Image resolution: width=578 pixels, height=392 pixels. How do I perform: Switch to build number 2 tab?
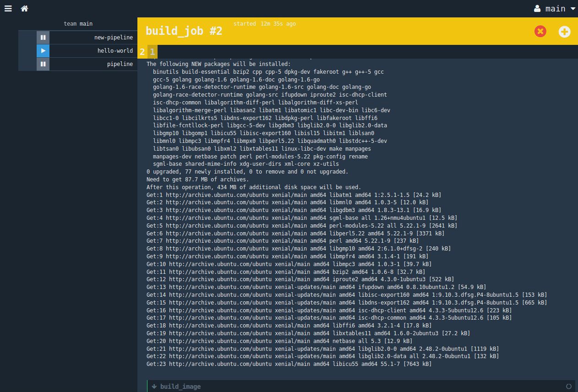pos(142,52)
